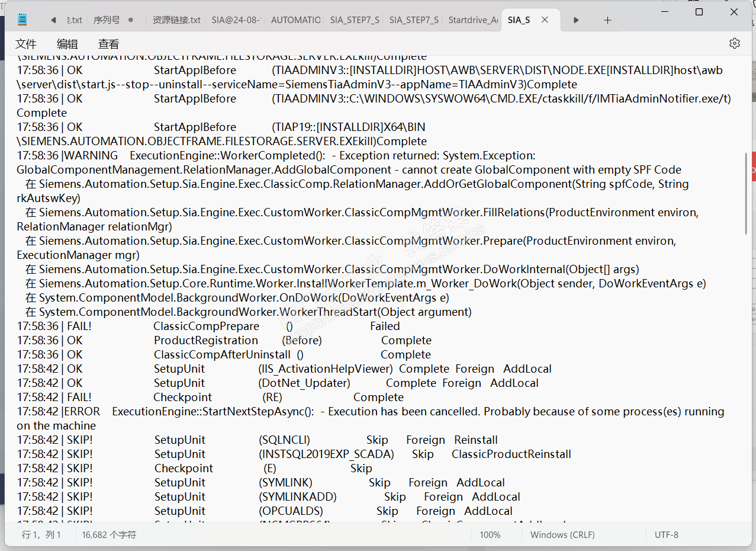Image resolution: width=756 pixels, height=551 pixels.
Task: Add a new tab with the plus button
Action: (x=607, y=20)
